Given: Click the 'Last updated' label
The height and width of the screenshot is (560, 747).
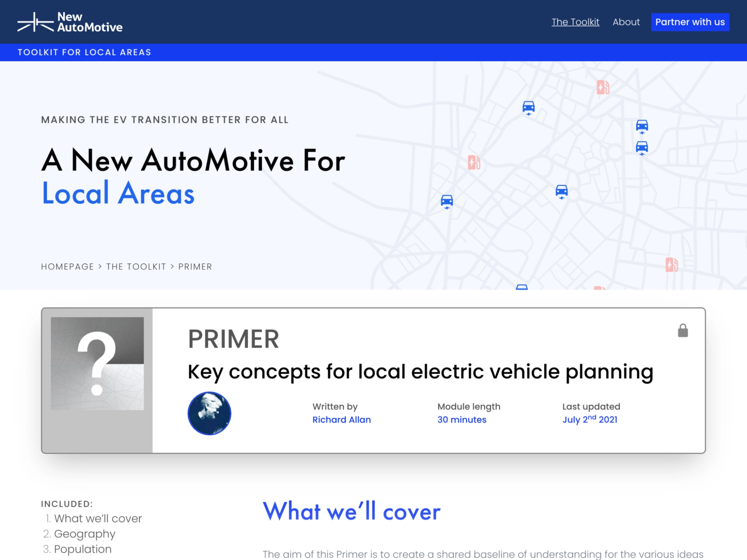Looking at the screenshot, I should pyautogui.click(x=591, y=407).
